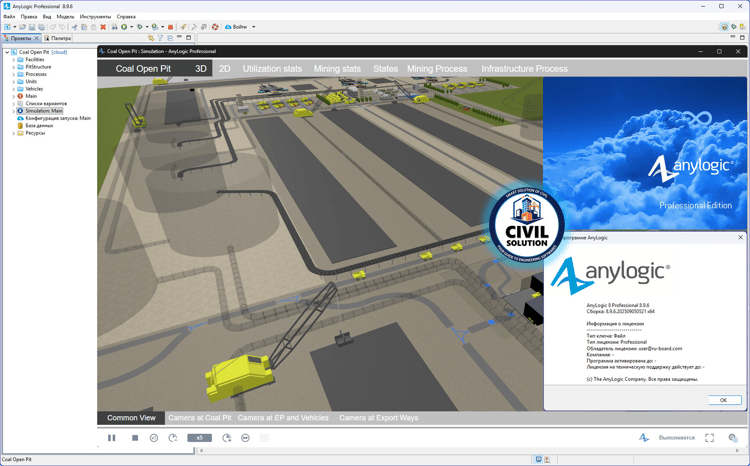Open the Файл menu
Image resolution: width=750 pixels, height=466 pixels.
point(9,16)
